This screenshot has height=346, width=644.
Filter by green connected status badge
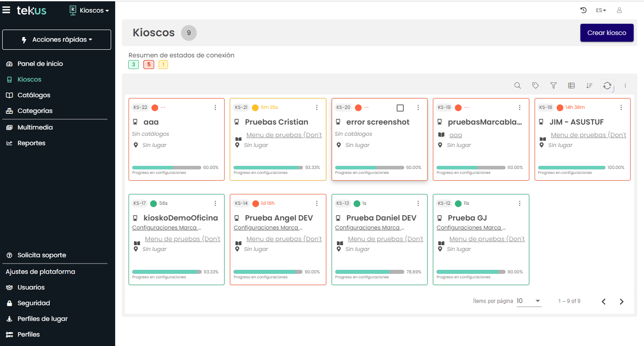tap(134, 65)
